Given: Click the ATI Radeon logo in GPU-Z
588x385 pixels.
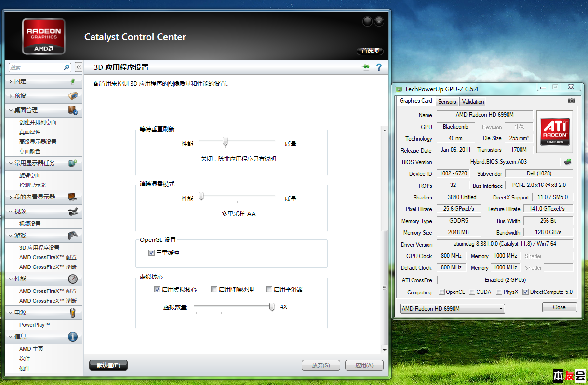Looking at the screenshot, I should pyautogui.click(x=555, y=132).
